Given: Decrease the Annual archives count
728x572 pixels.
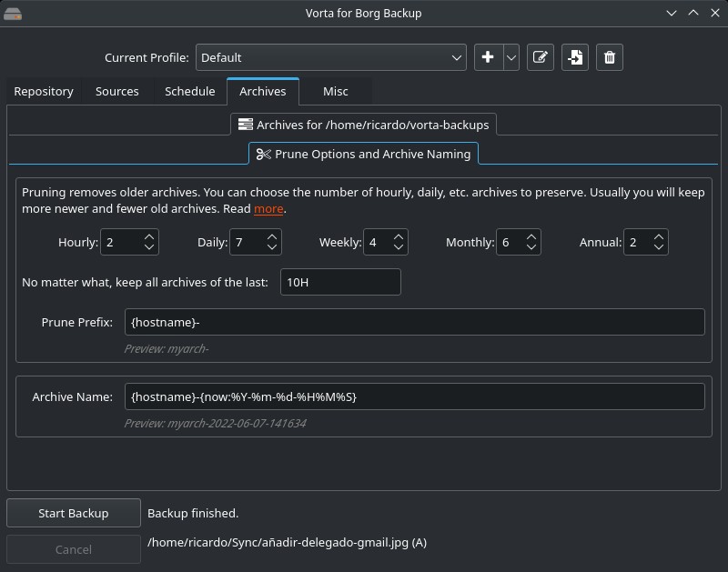Looking at the screenshot, I should pos(659,247).
